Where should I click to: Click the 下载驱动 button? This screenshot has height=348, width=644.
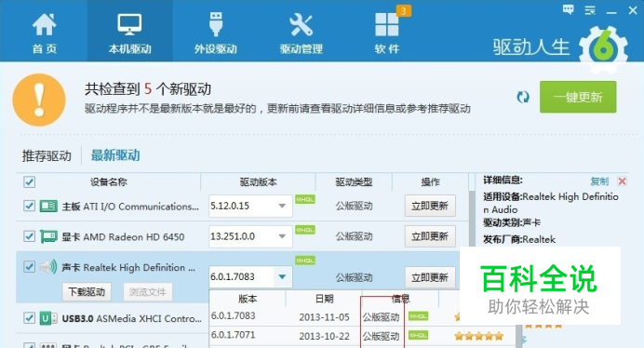coord(87,292)
